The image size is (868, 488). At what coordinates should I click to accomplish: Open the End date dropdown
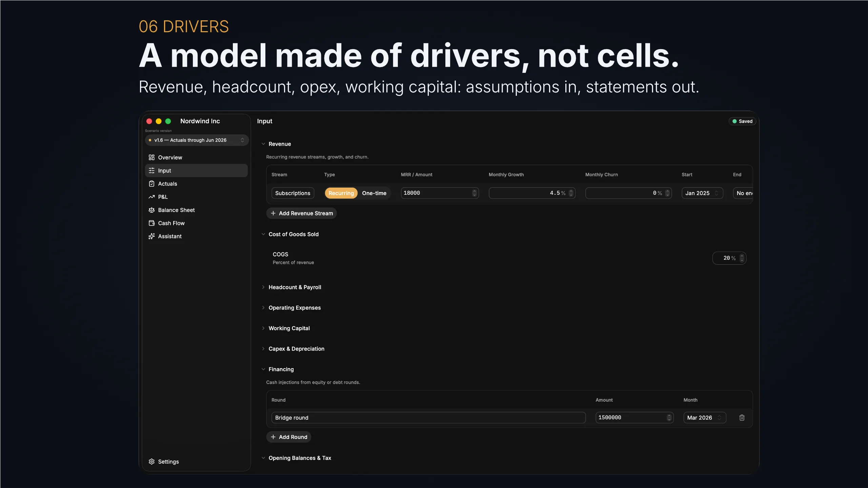click(x=743, y=193)
